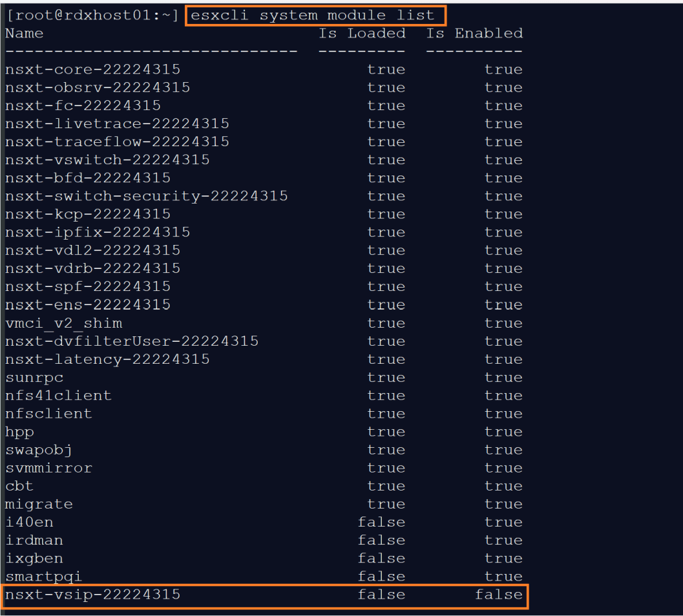Click the Name column header
Screen dimensions: 683x616
(x=24, y=33)
